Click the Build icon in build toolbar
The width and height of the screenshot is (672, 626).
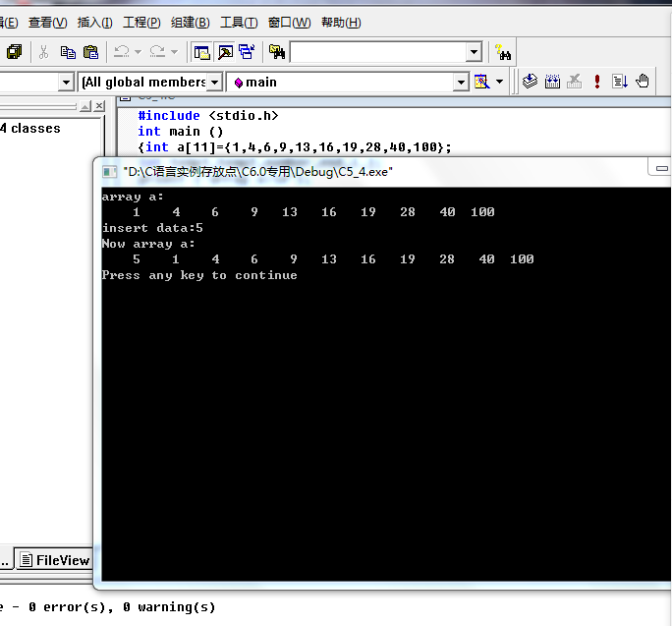pos(552,82)
